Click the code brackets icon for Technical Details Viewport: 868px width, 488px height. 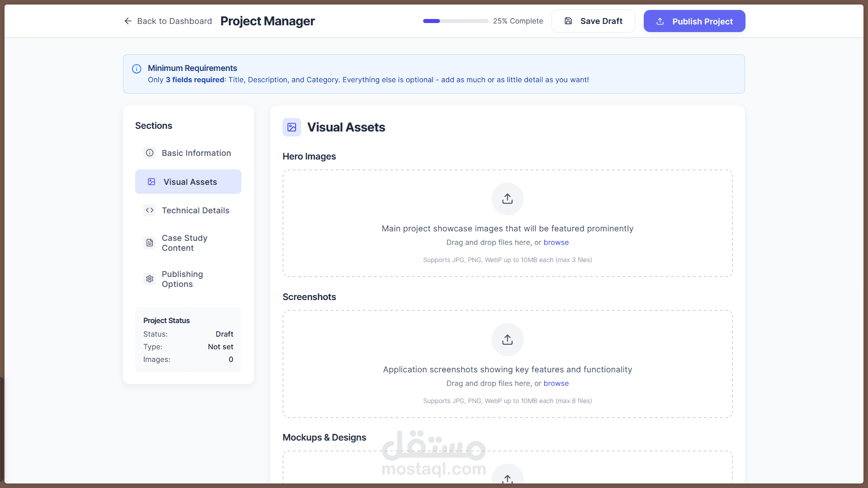pos(150,211)
